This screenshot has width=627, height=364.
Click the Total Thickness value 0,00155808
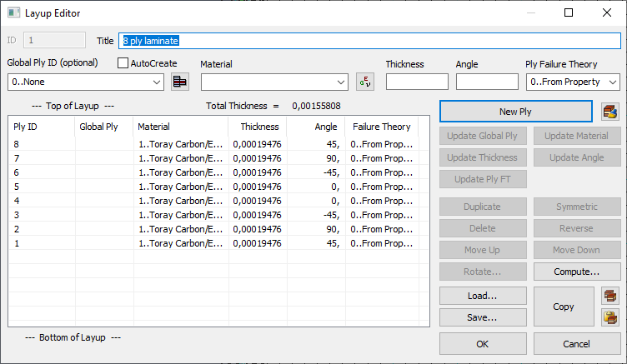coord(316,106)
